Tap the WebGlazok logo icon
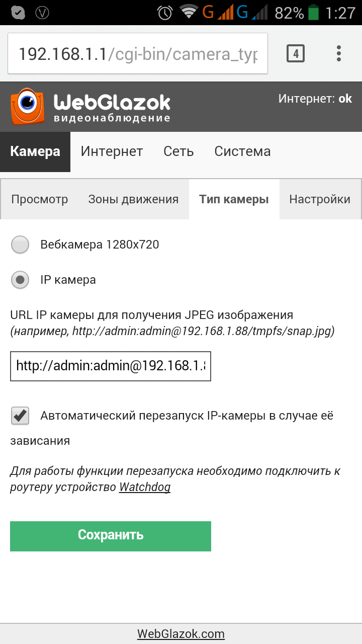 [28, 106]
